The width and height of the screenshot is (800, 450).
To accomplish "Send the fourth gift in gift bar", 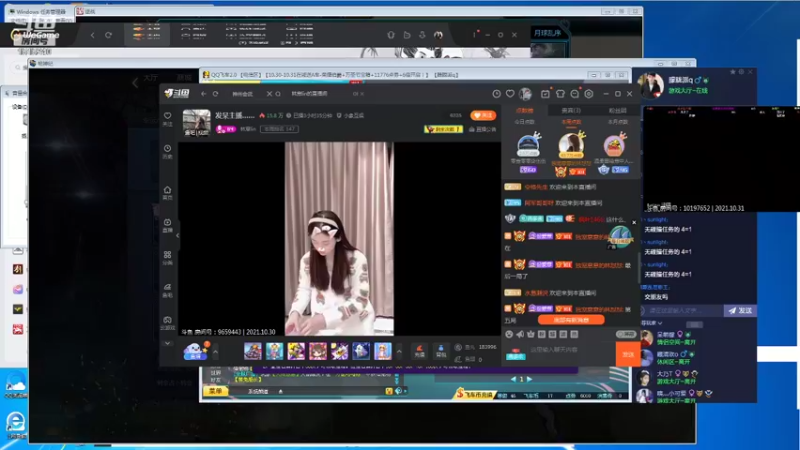I will tap(317, 351).
